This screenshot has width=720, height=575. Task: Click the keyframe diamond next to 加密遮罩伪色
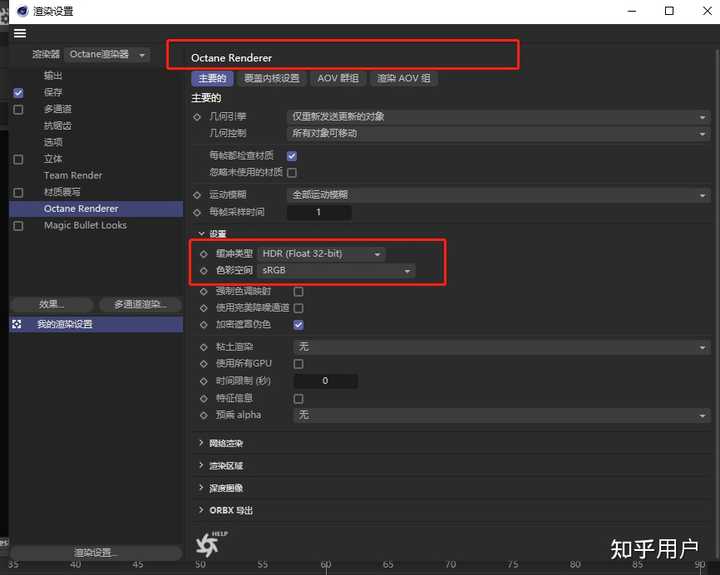[x=204, y=325]
